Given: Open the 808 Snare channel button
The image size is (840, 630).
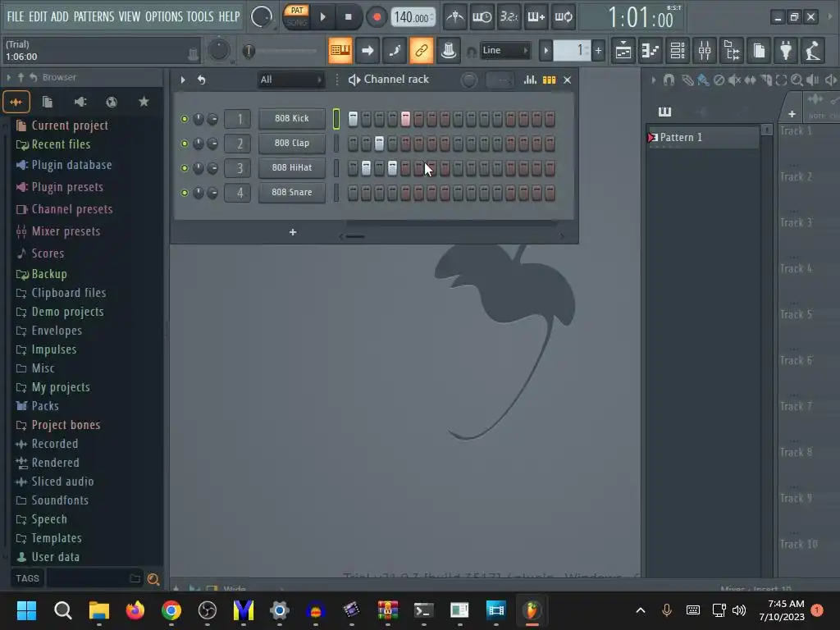Looking at the screenshot, I should coord(292,192).
